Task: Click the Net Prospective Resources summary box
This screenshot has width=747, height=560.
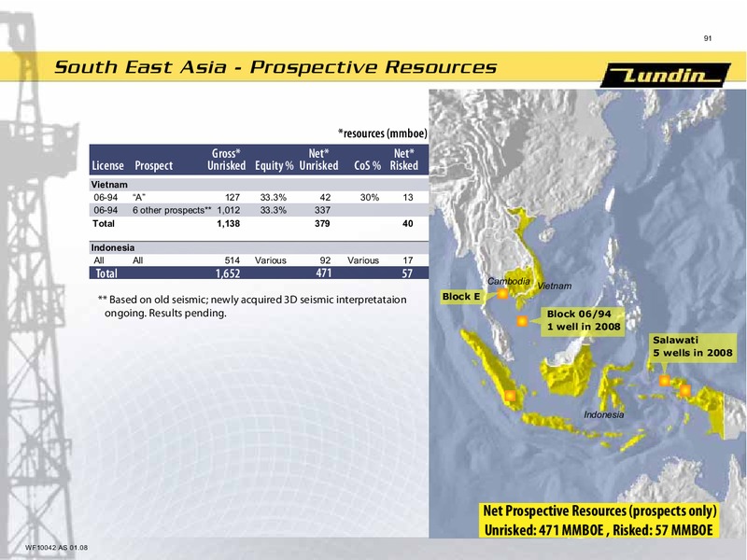Action: coord(599,520)
